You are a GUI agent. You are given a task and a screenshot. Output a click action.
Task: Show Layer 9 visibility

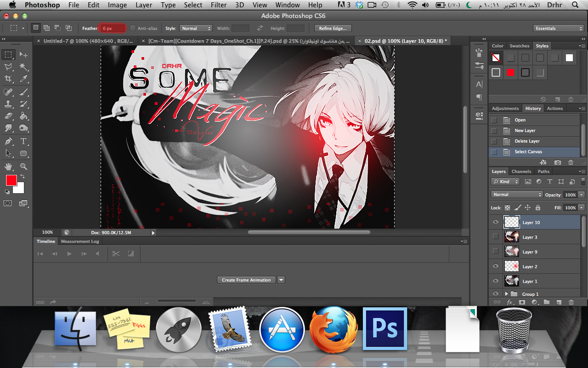(495, 252)
